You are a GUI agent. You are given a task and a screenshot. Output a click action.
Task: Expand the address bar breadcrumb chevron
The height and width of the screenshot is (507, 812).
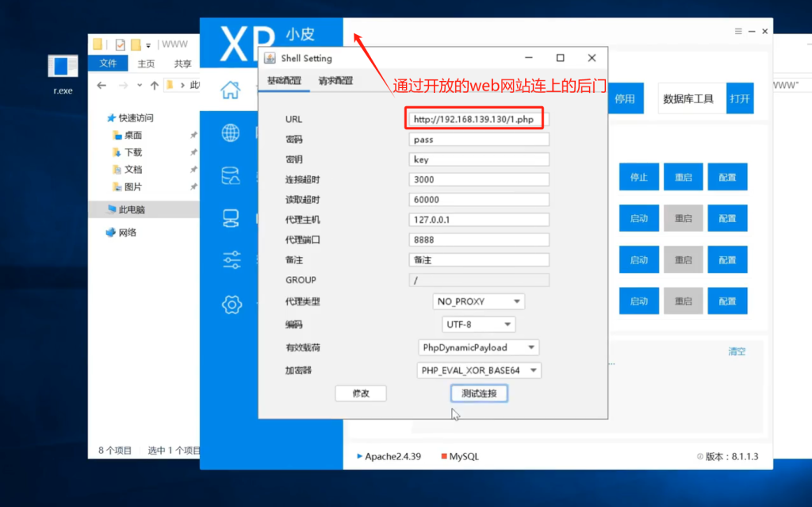point(182,85)
